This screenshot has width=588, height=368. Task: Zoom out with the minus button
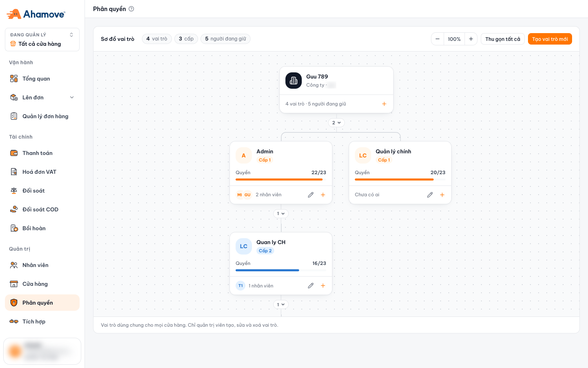pyautogui.click(x=437, y=39)
